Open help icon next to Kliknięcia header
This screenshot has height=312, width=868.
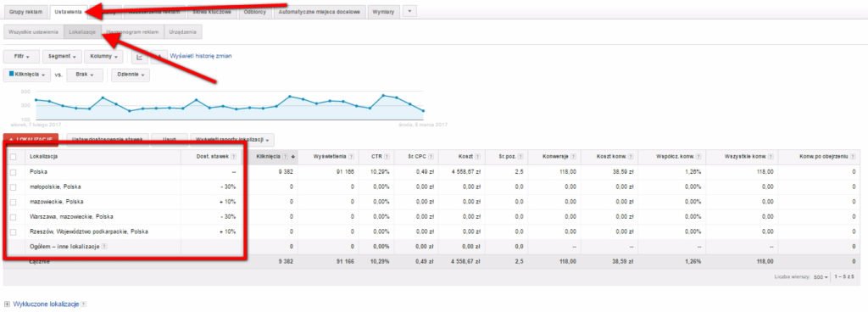click(x=286, y=157)
